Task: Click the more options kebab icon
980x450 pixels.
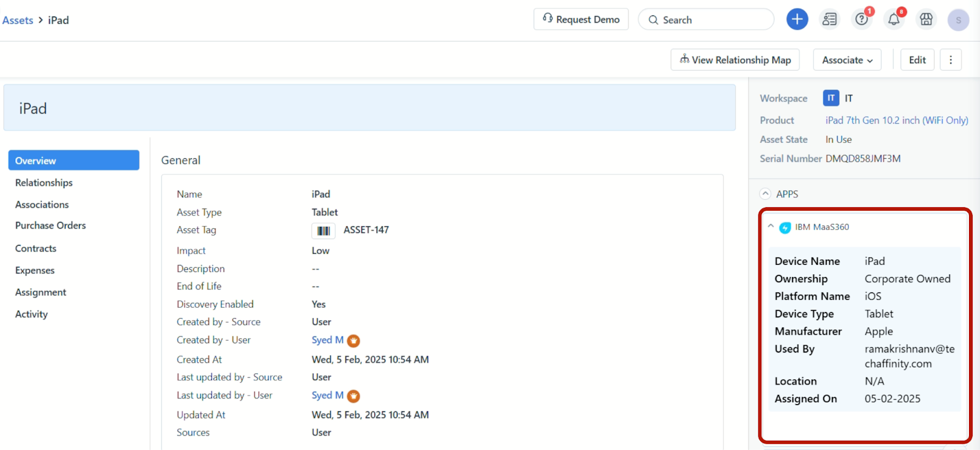Action: pyautogui.click(x=951, y=60)
